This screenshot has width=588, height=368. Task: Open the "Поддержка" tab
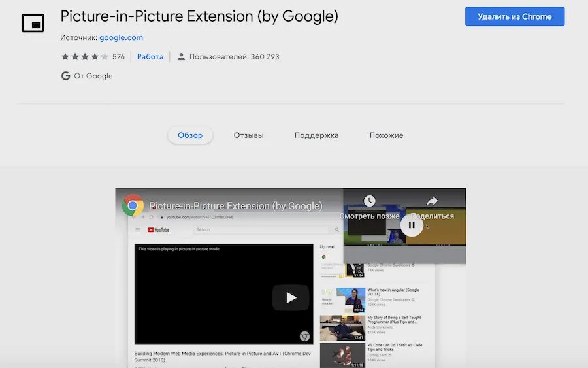316,135
